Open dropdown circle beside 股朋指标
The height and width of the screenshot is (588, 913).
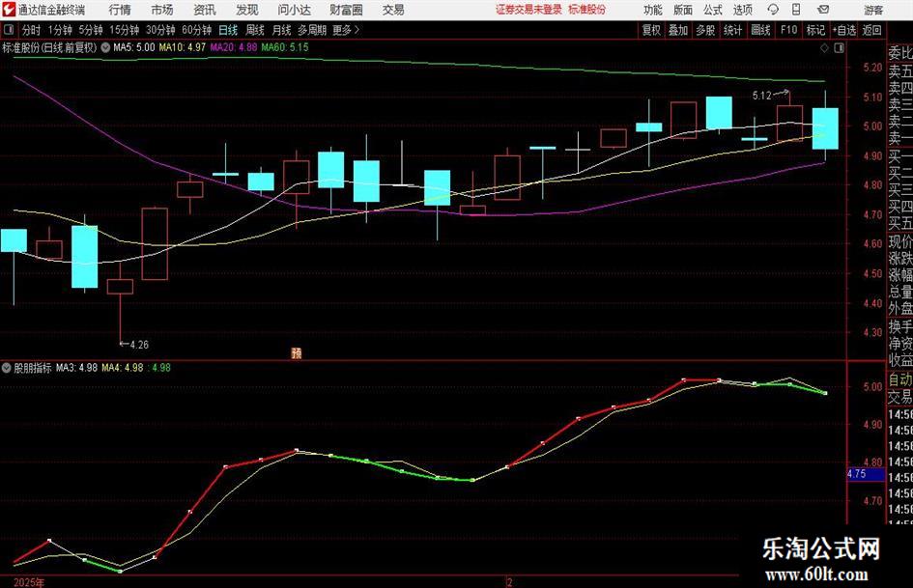7,368
